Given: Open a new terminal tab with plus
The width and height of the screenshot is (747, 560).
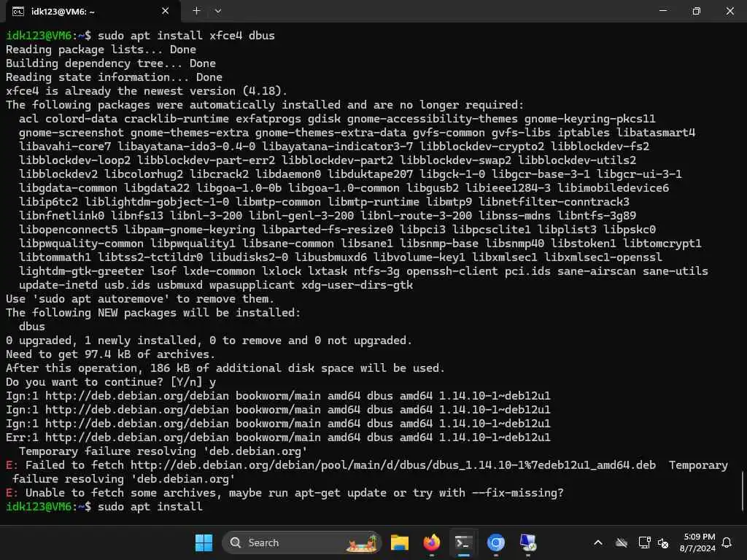Looking at the screenshot, I should tap(196, 10).
